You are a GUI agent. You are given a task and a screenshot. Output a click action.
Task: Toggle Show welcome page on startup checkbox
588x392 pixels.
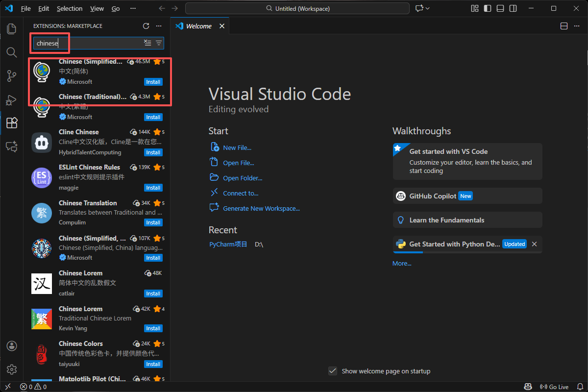click(333, 371)
